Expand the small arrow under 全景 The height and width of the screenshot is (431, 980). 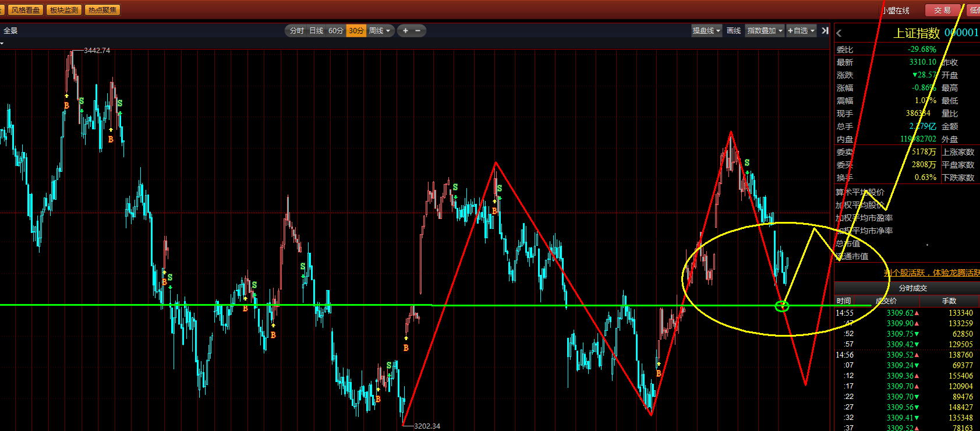[x=2, y=43]
